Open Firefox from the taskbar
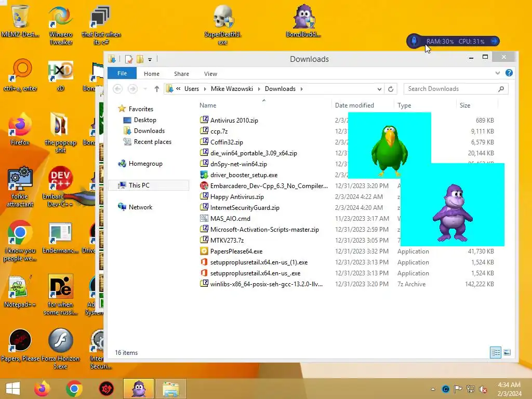This screenshot has height=399, width=532. [42, 389]
